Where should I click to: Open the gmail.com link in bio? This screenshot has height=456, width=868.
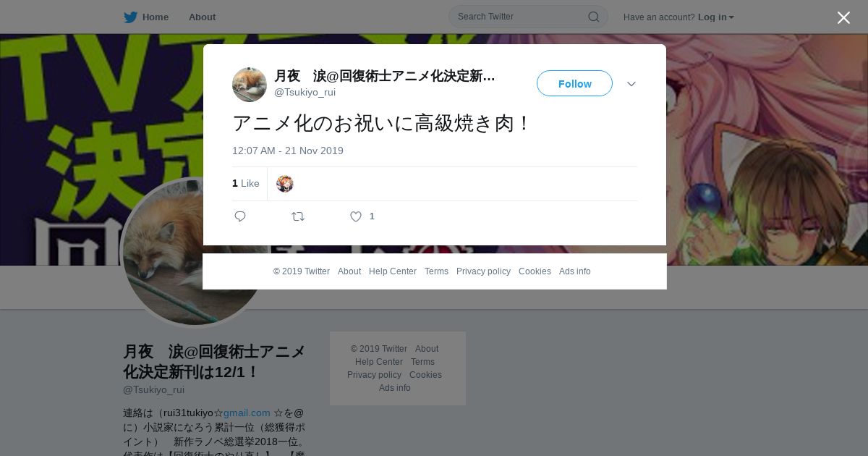[247, 413]
